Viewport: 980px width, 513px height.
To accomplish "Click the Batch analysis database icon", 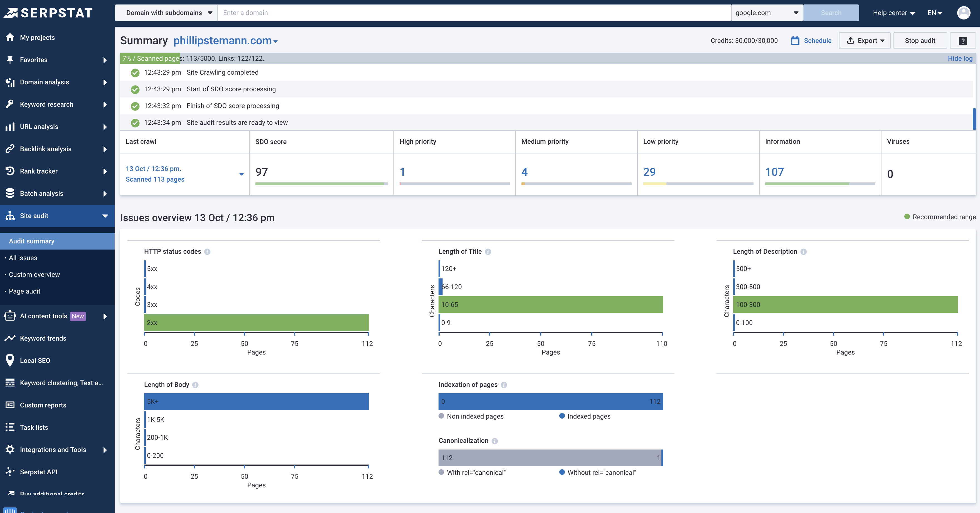I will (10, 193).
